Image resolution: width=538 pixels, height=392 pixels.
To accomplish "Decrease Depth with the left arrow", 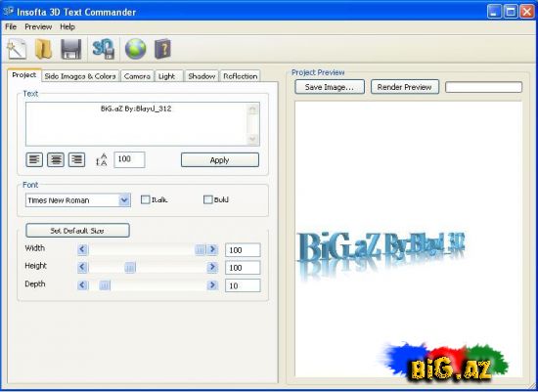I will click(x=83, y=285).
